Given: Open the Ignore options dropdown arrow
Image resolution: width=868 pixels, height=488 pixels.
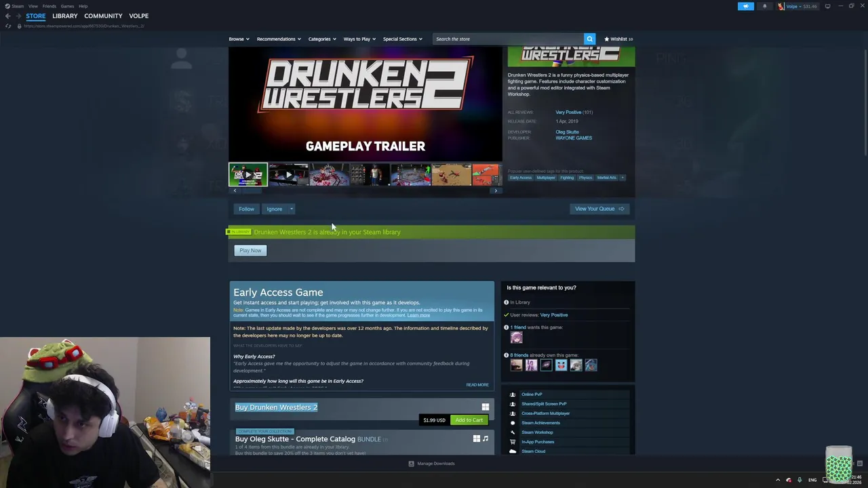Looking at the screenshot, I should (292, 209).
